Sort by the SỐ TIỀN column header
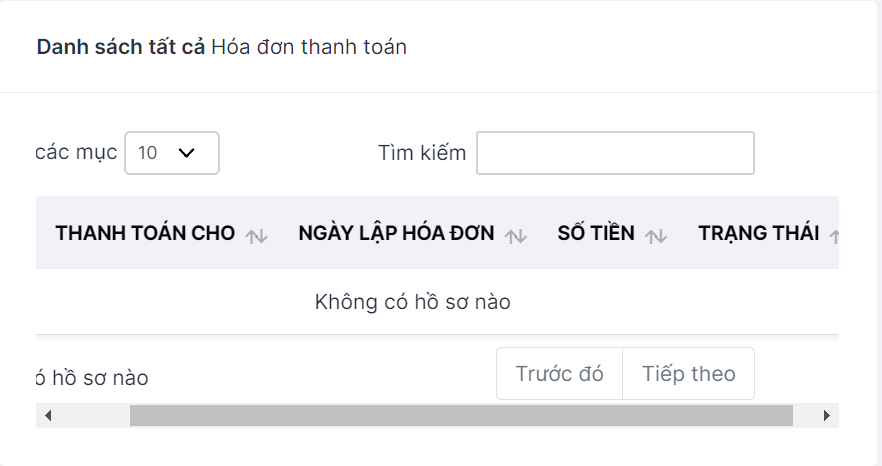Screen dimensions: 882x466 tap(596, 233)
